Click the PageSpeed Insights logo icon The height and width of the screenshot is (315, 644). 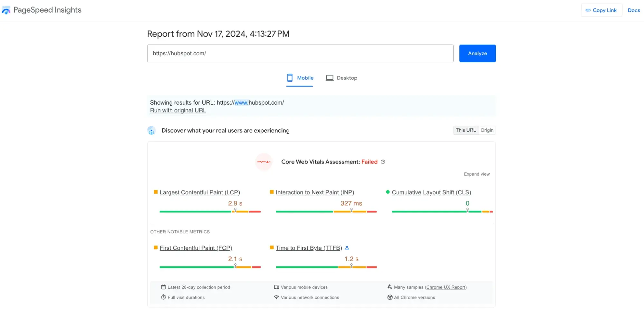pyautogui.click(x=6, y=10)
